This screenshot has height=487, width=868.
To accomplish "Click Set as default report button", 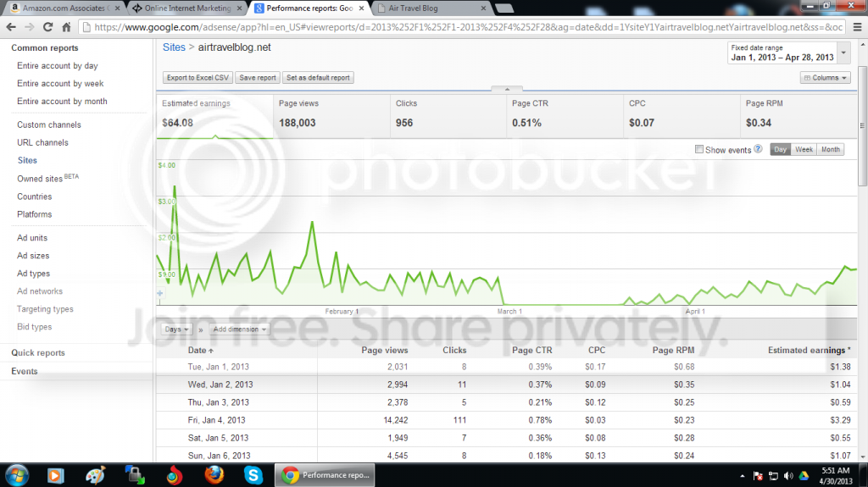I will point(318,78).
